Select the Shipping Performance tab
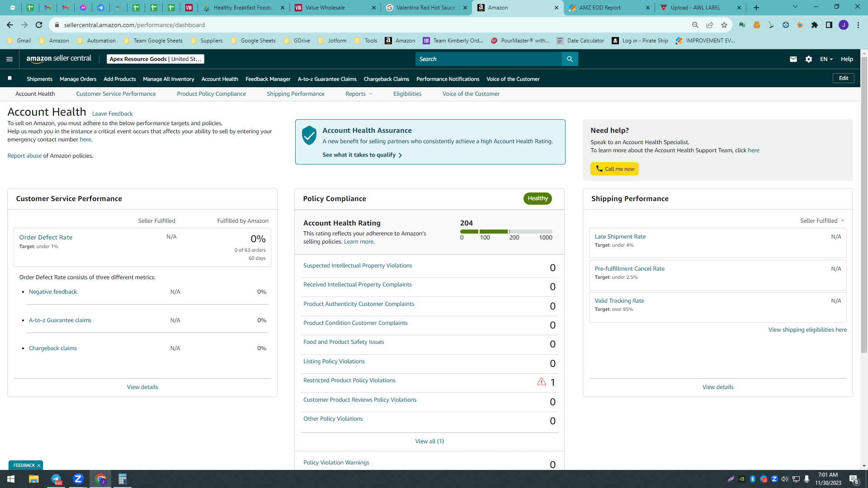Viewport: 868px width, 488px height. (x=296, y=94)
